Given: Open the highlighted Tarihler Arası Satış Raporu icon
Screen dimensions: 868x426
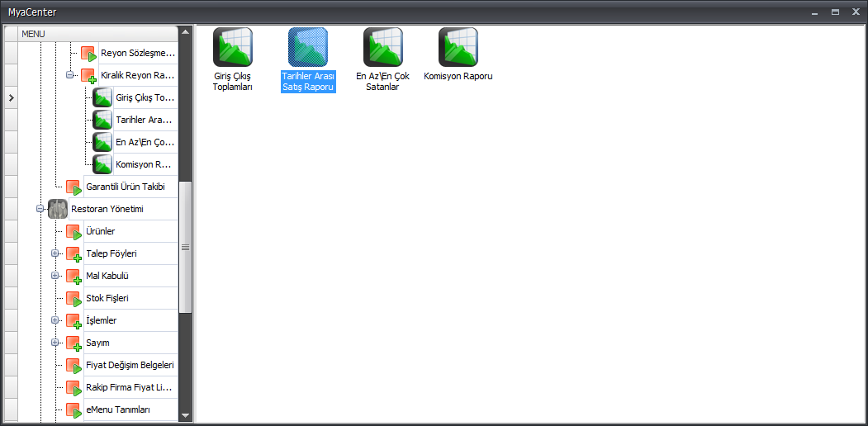Looking at the screenshot, I should tap(308, 47).
